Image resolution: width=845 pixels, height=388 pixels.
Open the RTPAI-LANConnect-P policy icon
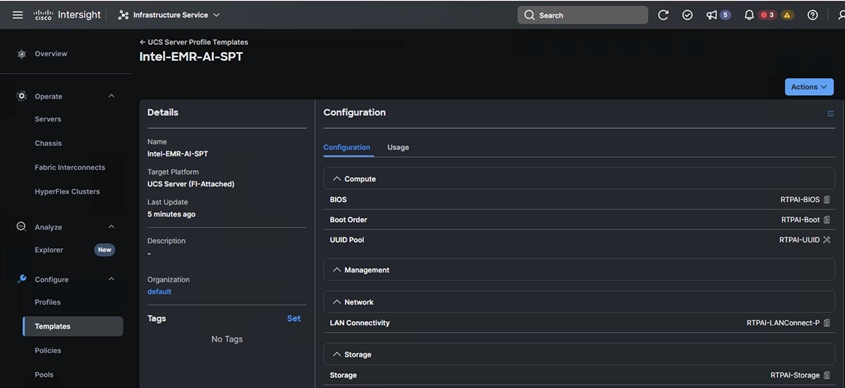(827, 323)
